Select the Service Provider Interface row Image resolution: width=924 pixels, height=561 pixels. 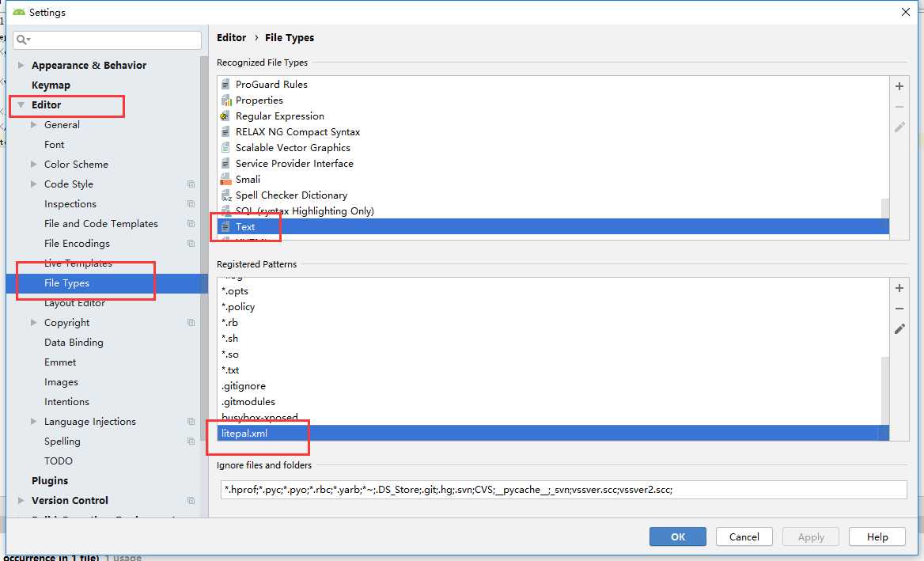(553, 163)
